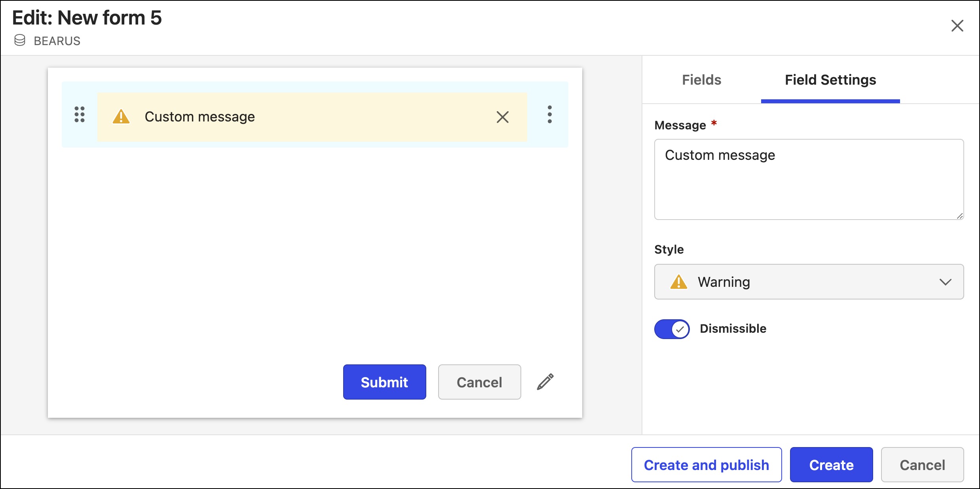Click Cancel button in the form preview

(479, 382)
